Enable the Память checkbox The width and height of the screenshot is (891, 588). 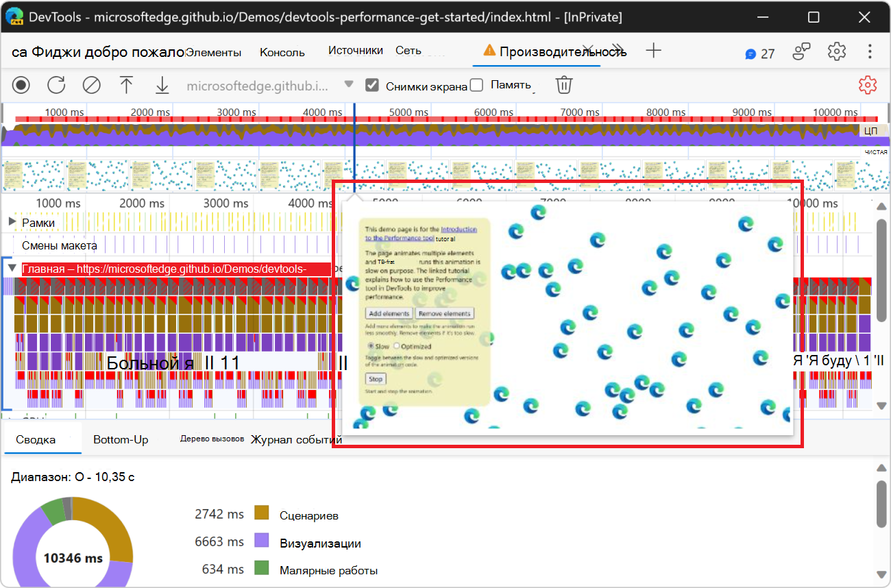tap(476, 85)
